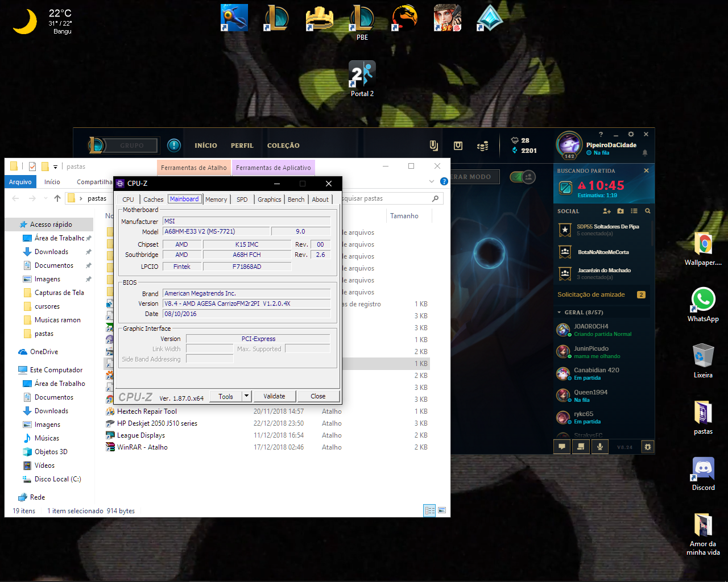
Task: Select Downloads under Acesso rápido
Action: click(51, 252)
